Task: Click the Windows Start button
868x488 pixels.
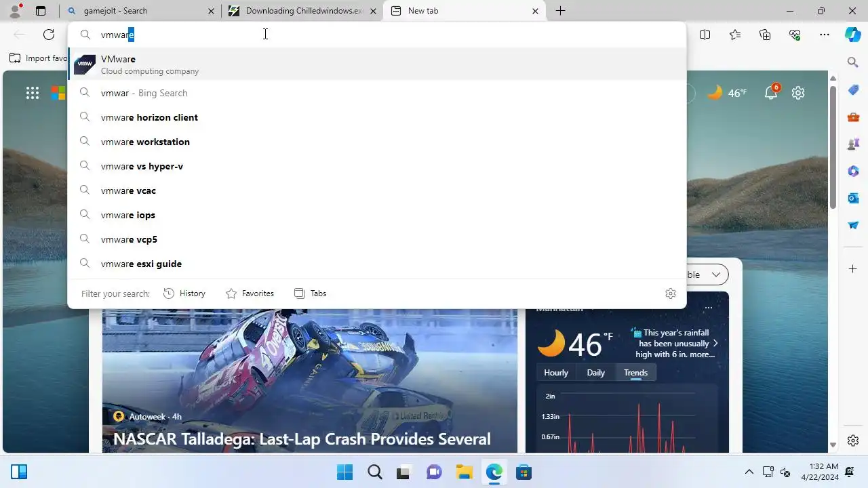Action: tap(345, 472)
